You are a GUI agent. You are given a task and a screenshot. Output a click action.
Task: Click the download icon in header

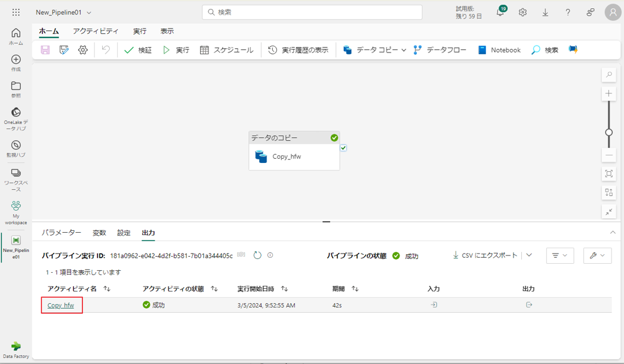545,13
